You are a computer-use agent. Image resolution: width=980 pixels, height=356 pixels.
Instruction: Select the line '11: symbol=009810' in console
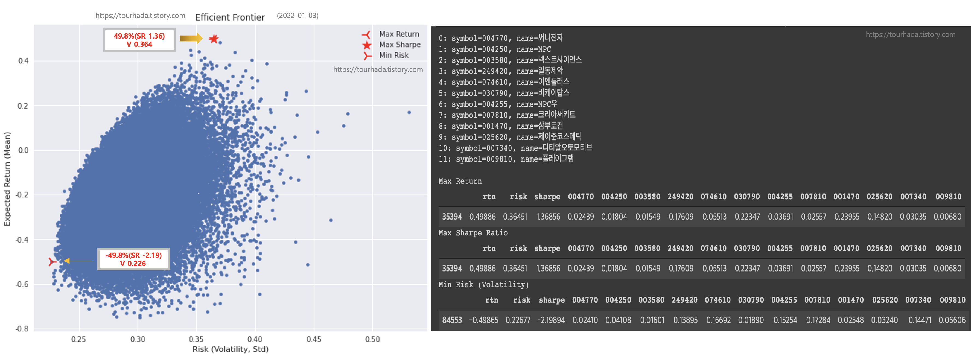click(506, 159)
